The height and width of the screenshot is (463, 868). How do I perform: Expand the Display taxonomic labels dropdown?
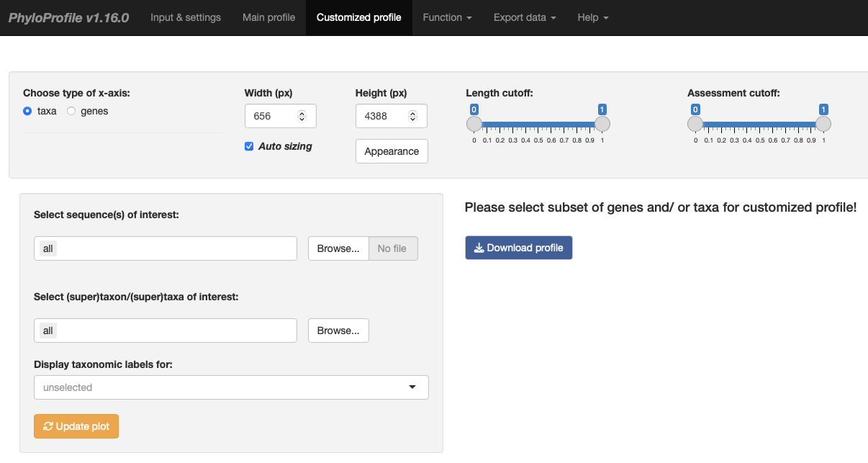point(231,387)
